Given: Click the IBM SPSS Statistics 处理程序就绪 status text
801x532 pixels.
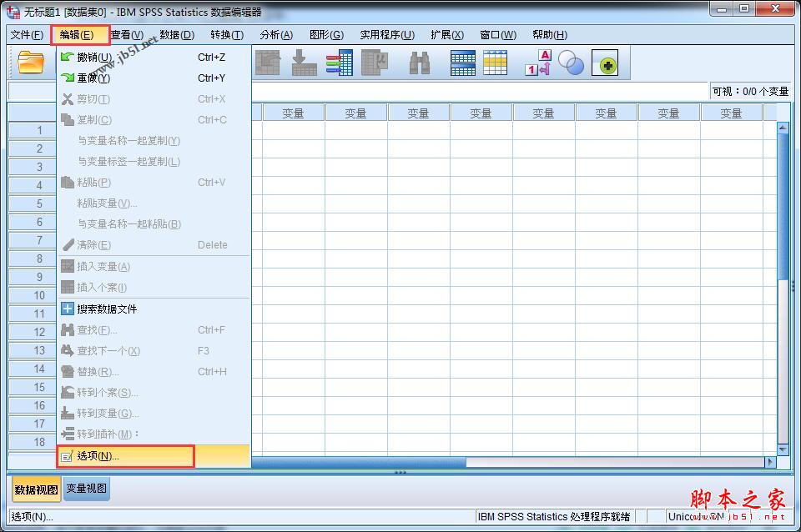Looking at the screenshot, I should [x=554, y=517].
